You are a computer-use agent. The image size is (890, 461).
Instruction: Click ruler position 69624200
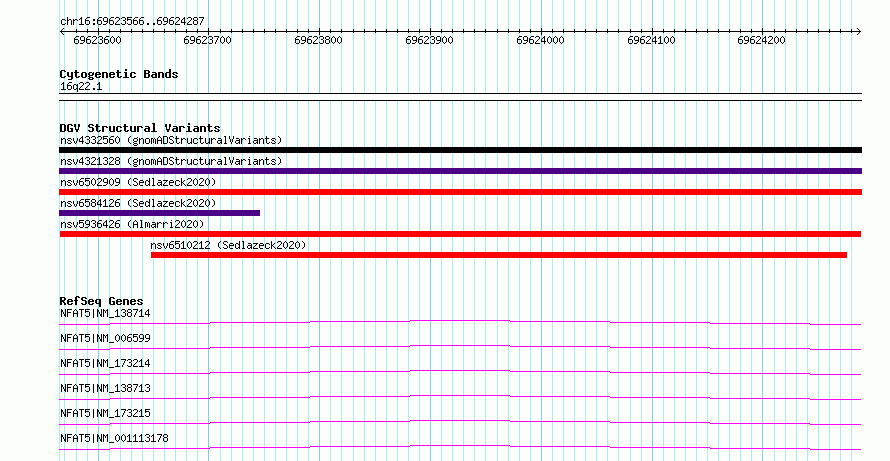coord(762,40)
